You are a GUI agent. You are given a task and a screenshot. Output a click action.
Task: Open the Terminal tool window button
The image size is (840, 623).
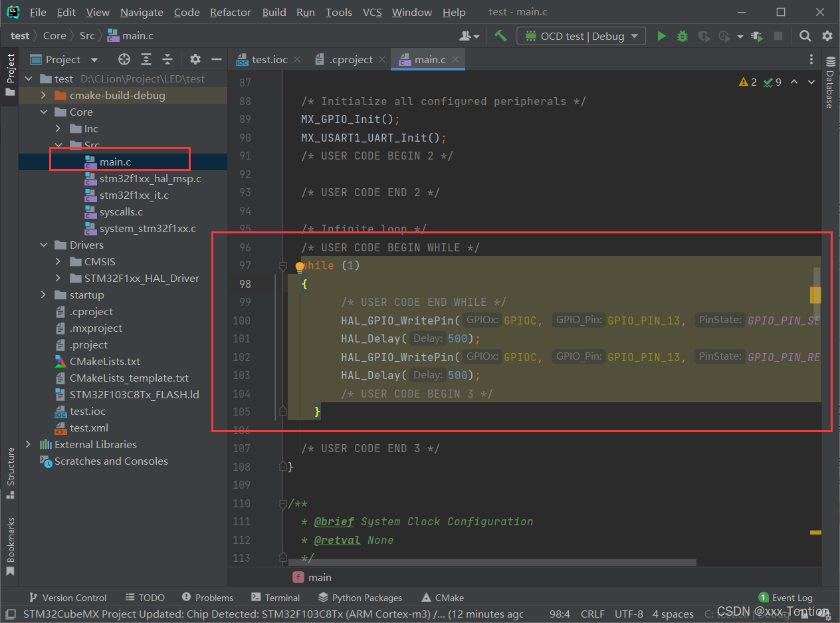tap(276, 598)
